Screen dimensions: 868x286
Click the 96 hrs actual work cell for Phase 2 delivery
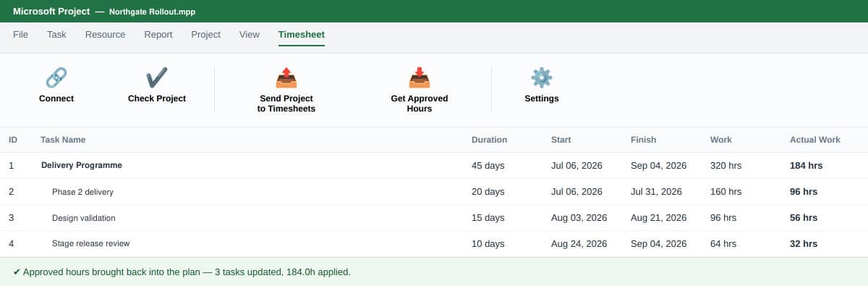tap(804, 192)
